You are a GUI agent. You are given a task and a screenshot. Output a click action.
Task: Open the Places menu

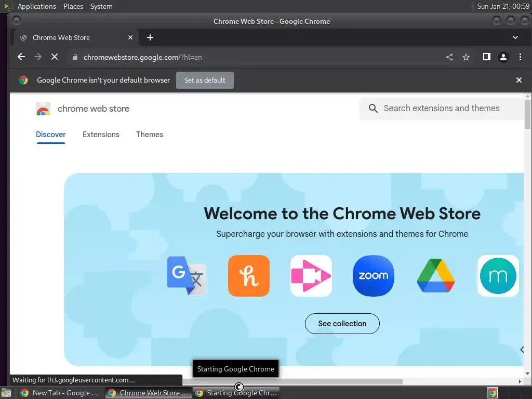click(73, 6)
